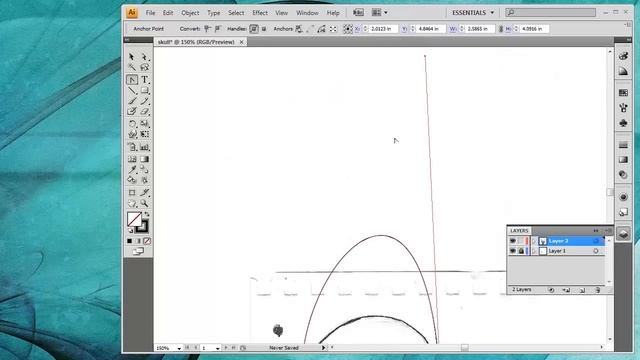Open the Edit menu
The height and width of the screenshot is (360, 640).
click(168, 13)
